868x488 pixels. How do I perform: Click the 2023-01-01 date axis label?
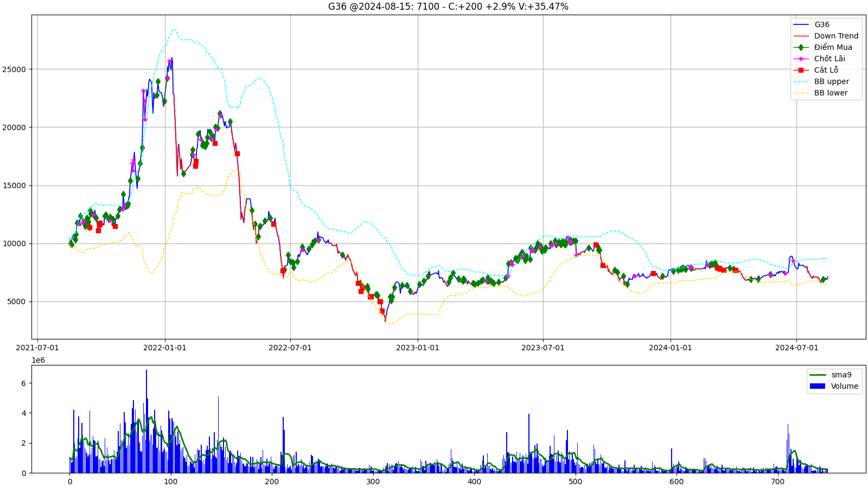point(418,348)
